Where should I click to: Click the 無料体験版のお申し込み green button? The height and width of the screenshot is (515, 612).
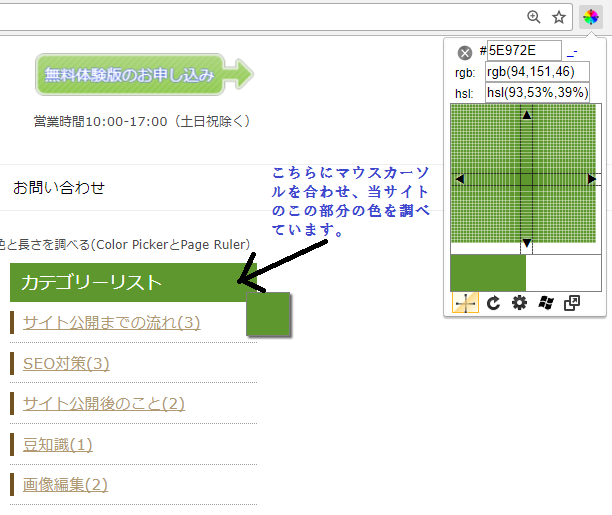144,74
